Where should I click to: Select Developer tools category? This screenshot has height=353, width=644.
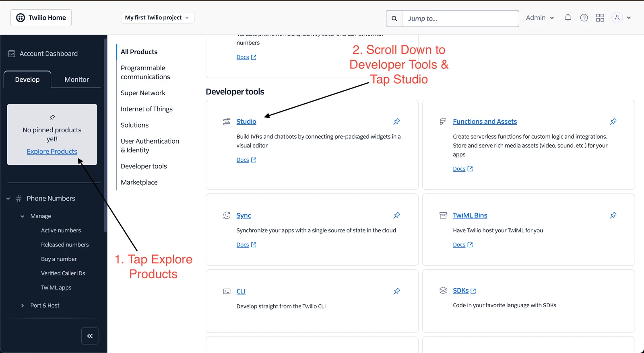[x=144, y=166]
